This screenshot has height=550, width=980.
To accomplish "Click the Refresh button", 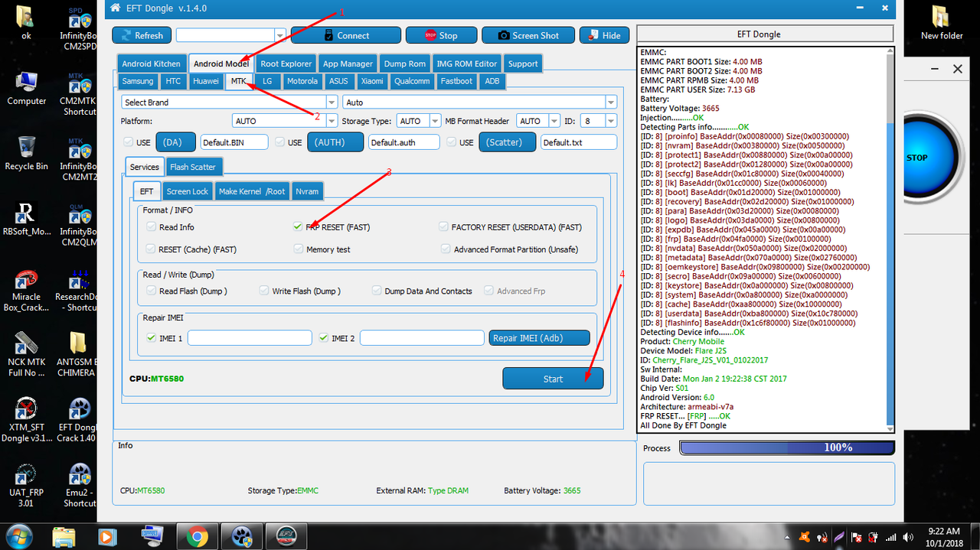I will 142,35.
